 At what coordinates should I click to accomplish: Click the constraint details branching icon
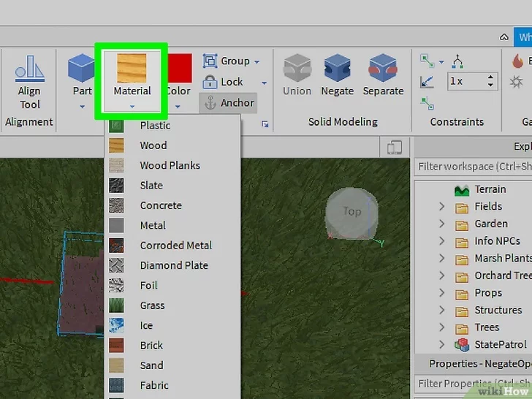tap(457, 61)
